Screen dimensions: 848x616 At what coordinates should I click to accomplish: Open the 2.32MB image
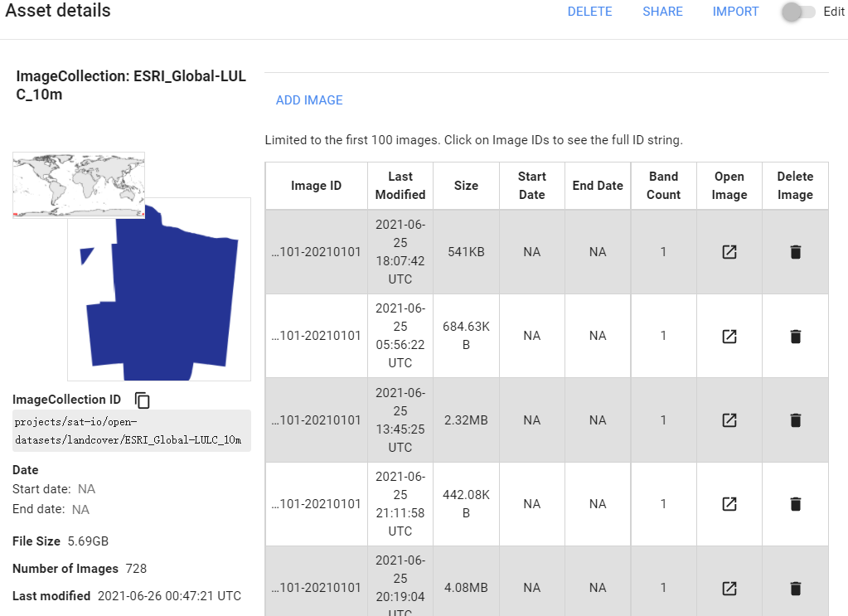pos(729,420)
